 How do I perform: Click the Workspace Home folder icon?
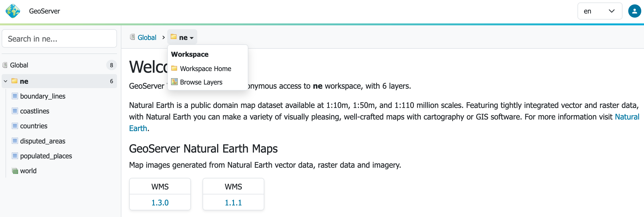(174, 68)
